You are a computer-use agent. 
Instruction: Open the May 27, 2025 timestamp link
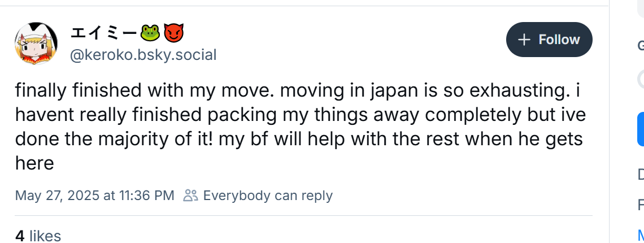click(x=95, y=196)
